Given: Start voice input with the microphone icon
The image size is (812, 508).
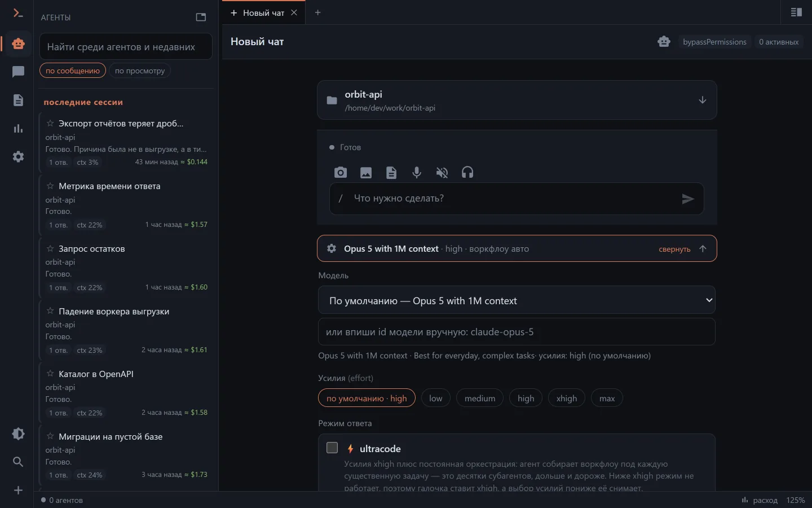Looking at the screenshot, I should click(417, 173).
